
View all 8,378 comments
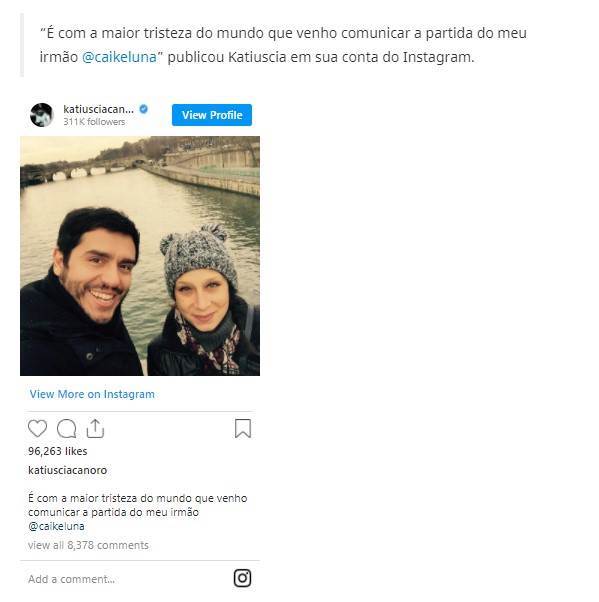coord(88,545)
